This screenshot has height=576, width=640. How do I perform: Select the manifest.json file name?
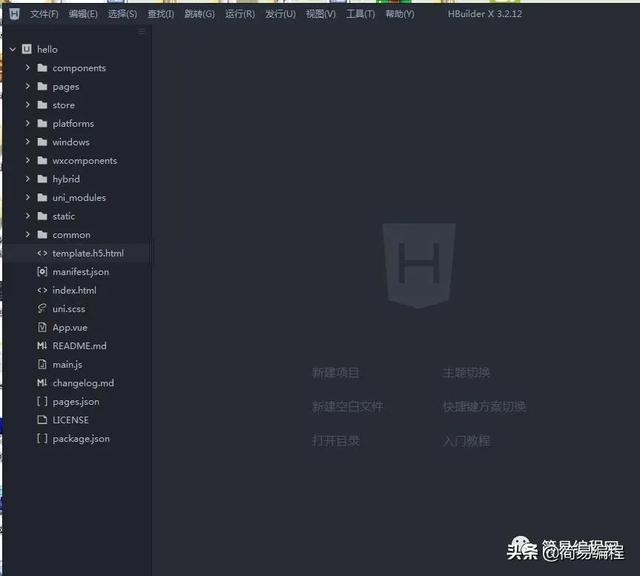(81, 272)
